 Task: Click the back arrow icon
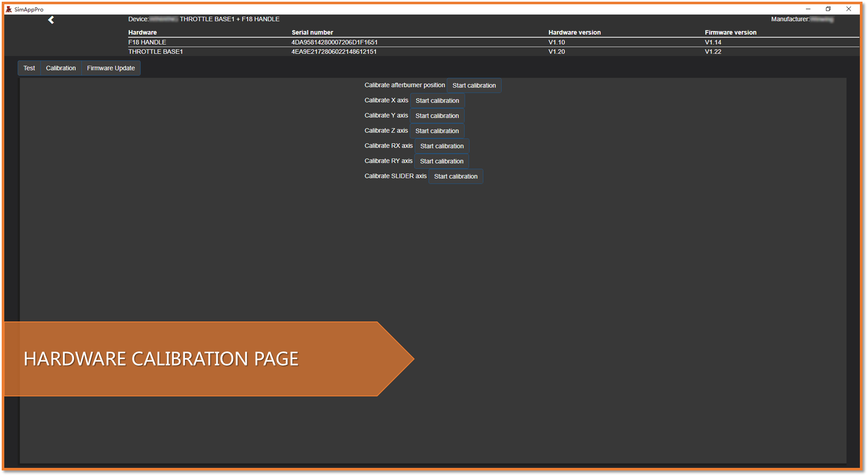click(51, 20)
